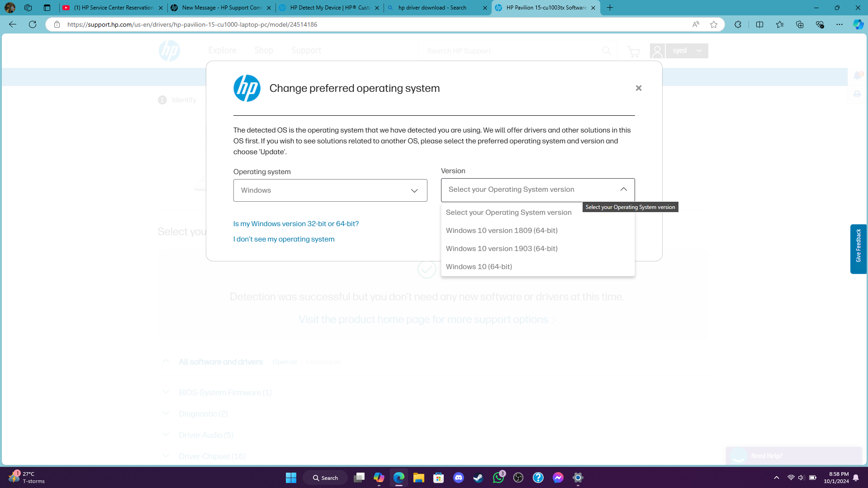
Task: Open browser Extensions puzzle icon
Action: (738, 24)
